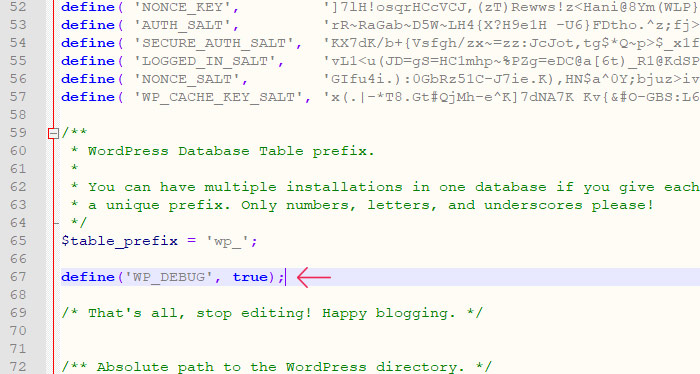Click line number 69 in the gutter
The height and width of the screenshot is (374, 700).
[18, 313]
